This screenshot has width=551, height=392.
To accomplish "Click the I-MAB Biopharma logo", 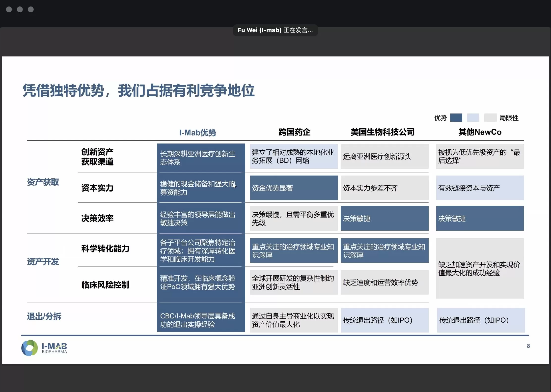I will (44, 348).
